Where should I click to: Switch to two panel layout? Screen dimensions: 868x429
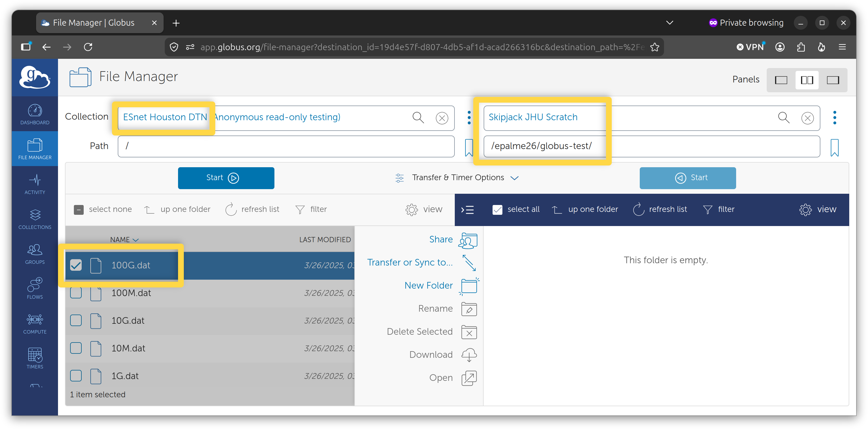(807, 80)
